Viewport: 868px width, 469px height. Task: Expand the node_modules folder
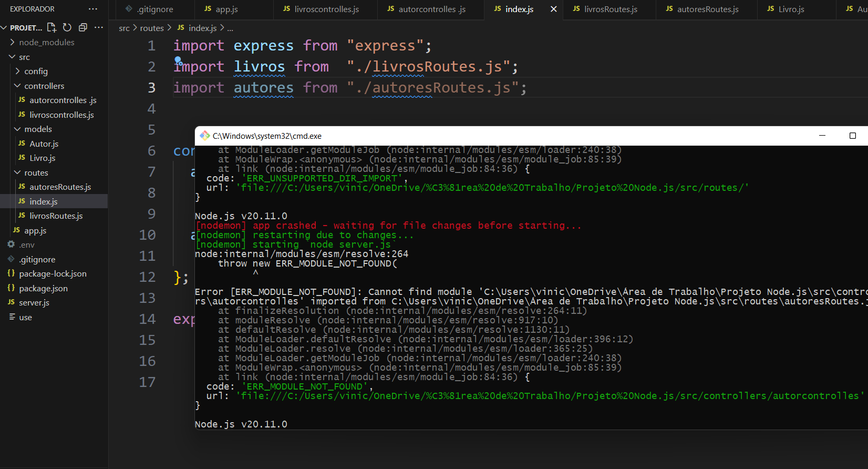point(54,42)
